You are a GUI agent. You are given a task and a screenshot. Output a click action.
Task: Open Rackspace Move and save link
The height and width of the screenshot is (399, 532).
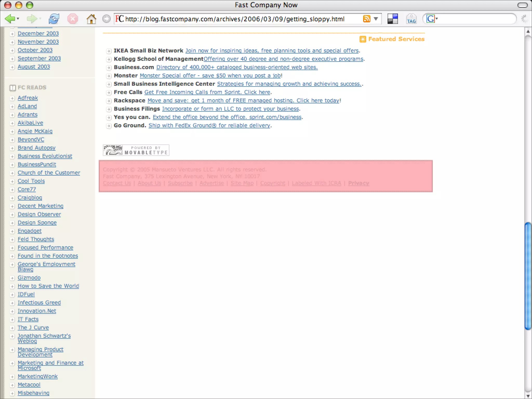click(243, 100)
